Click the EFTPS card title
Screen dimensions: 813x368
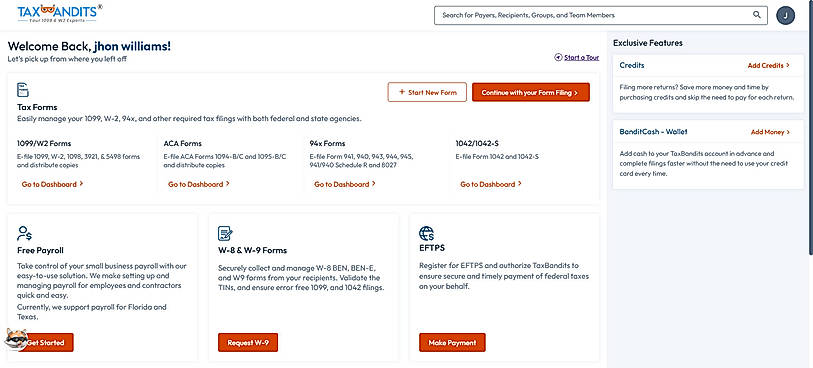432,248
